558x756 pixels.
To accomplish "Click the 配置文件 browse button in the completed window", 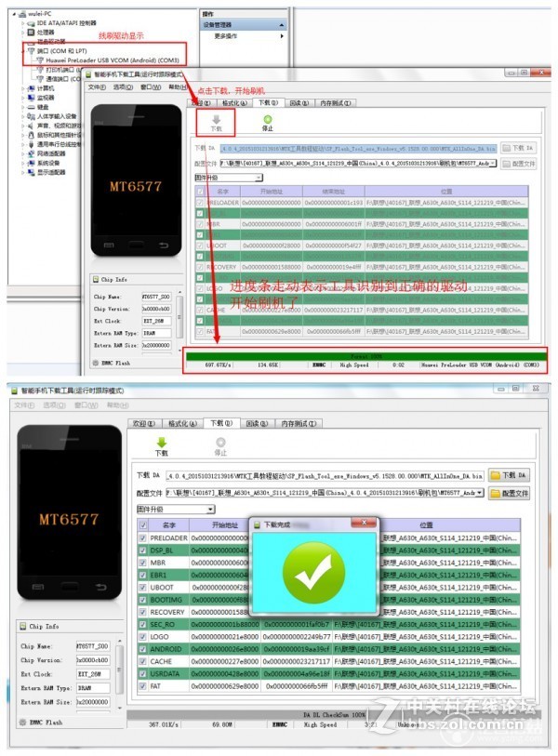I will (x=509, y=493).
